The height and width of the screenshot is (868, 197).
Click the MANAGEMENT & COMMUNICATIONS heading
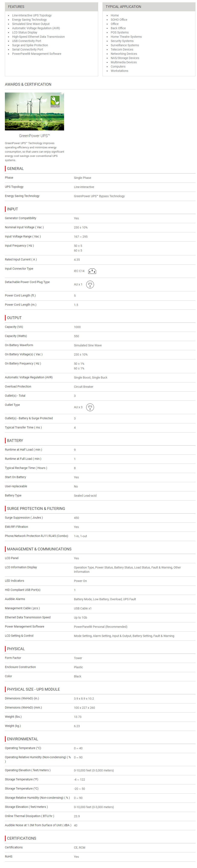(39, 549)
